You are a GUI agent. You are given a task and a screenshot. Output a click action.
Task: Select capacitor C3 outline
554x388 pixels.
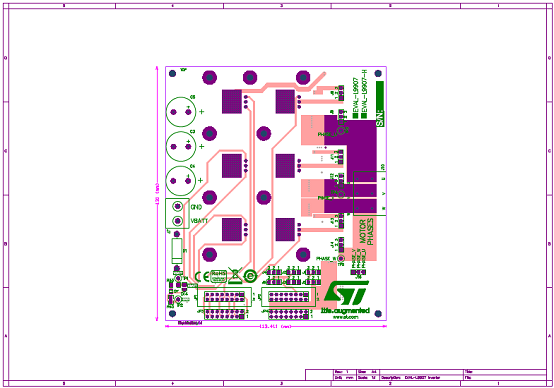point(181,146)
